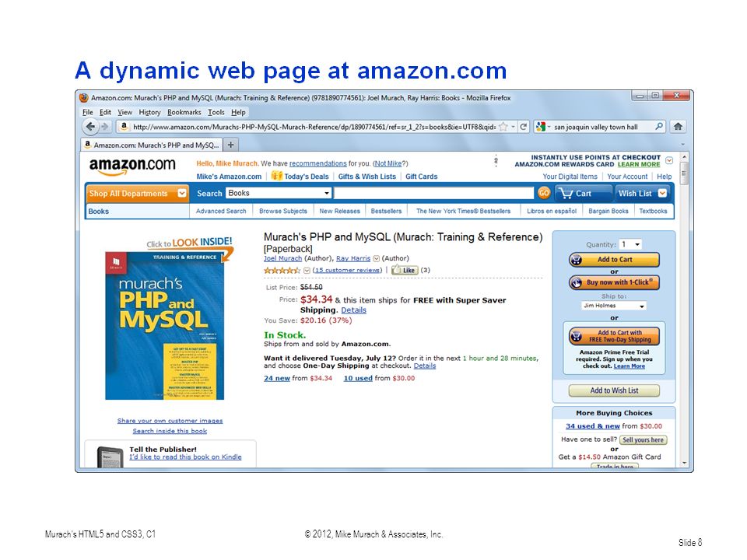Select the Amazon.com Murach's PHP tab

pyautogui.click(x=152, y=145)
